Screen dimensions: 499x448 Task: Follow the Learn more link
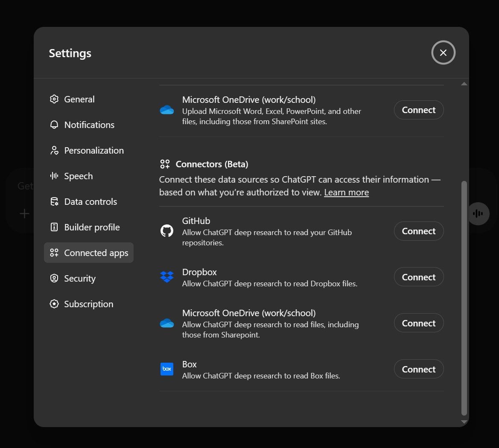click(346, 192)
